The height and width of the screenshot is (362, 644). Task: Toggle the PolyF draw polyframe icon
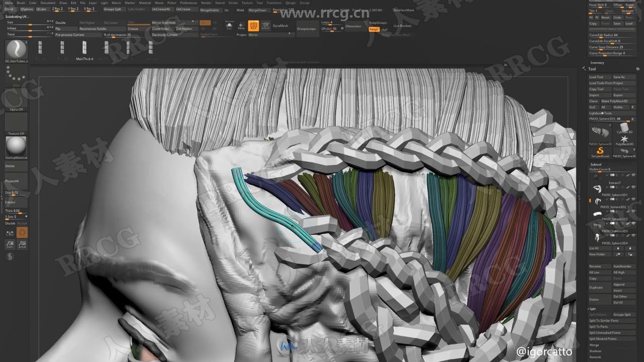(253, 26)
